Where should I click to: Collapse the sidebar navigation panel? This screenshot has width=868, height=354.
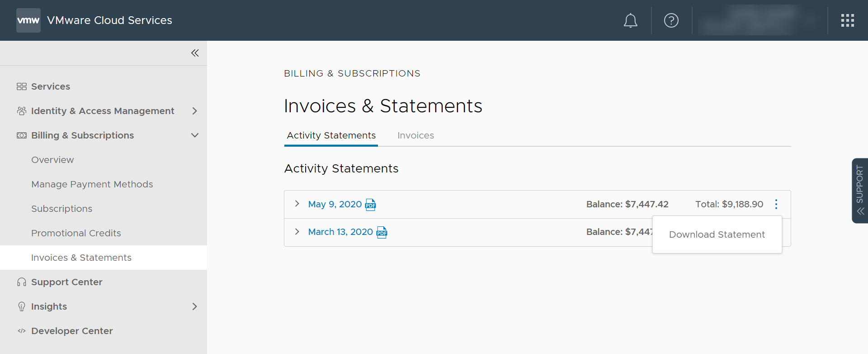pyautogui.click(x=195, y=53)
